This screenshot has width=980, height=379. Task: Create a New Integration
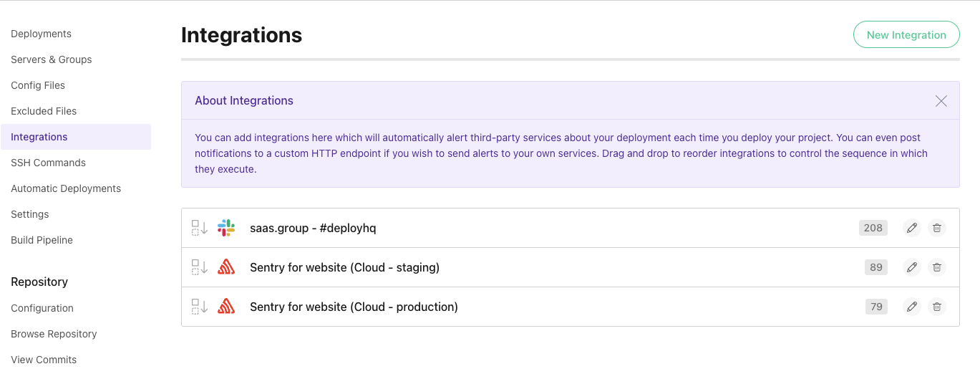tap(906, 34)
